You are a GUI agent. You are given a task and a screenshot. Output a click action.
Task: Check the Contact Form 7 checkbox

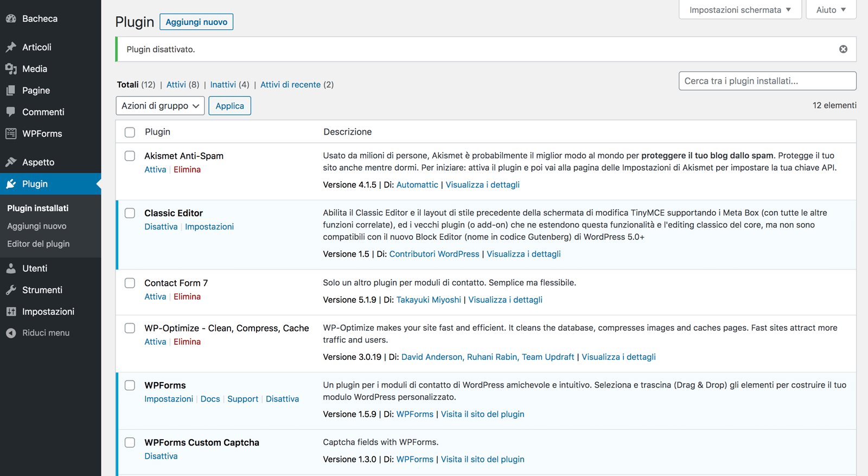click(130, 283)
